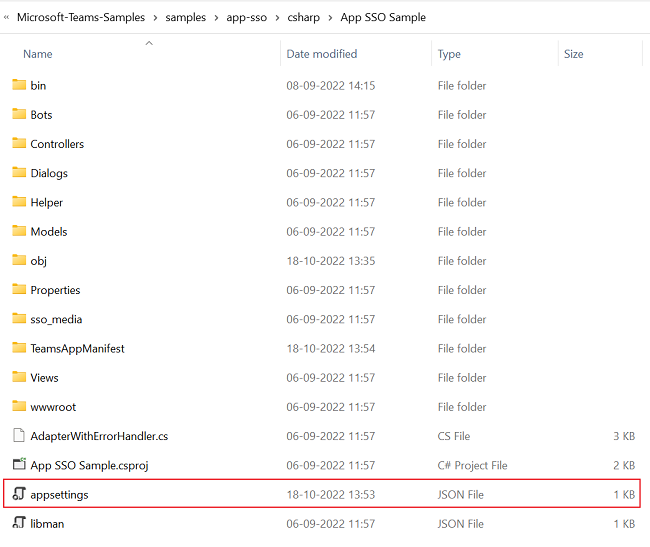Screen dimensions: 650x547
Task: Sort files by Name column header
Action: pyautogui.click(x=38, y=54)
